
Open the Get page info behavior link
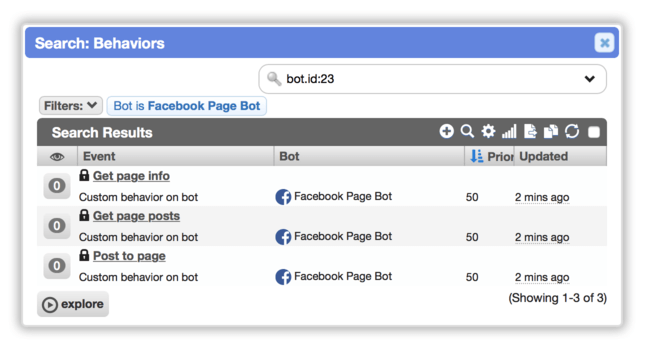click(131, 176)
